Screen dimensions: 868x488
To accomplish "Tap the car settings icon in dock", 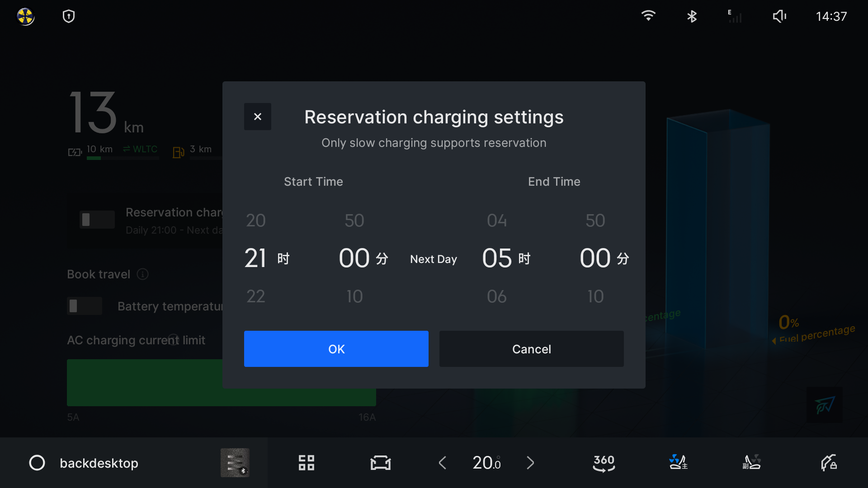I will pos(380,463).
